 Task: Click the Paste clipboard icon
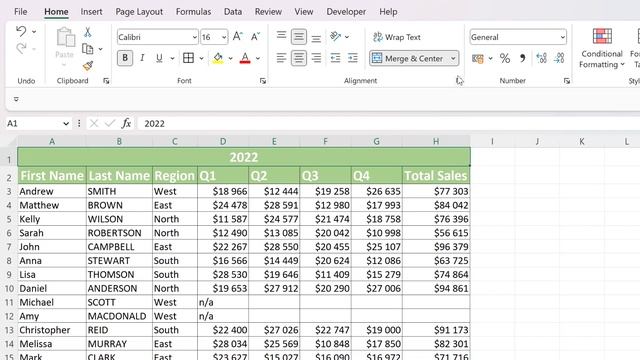[x=65, y=37]
